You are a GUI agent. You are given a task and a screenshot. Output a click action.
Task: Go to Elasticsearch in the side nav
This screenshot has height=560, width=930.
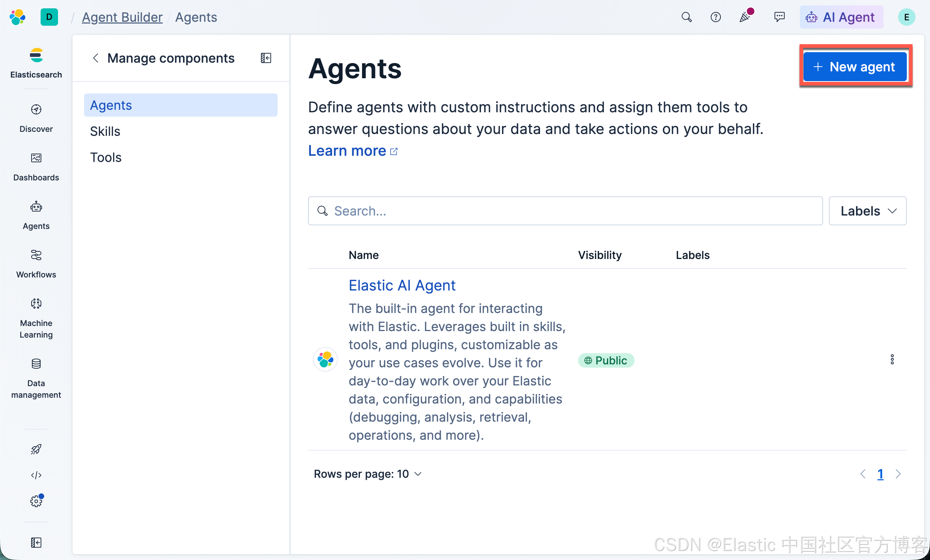coord(36,63)
